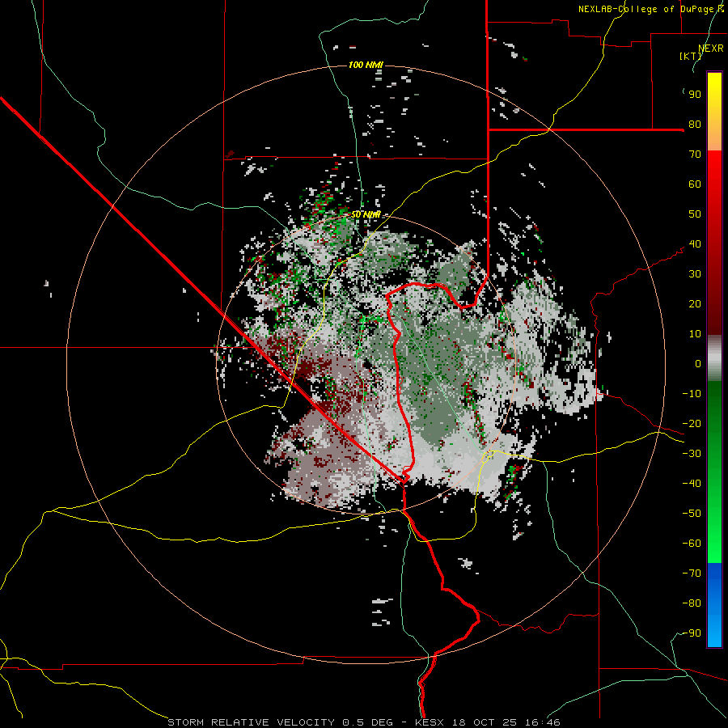Click the positive 60 scale value
The width and height of the screenshot is (728, 728).
[x=695, y=184]
